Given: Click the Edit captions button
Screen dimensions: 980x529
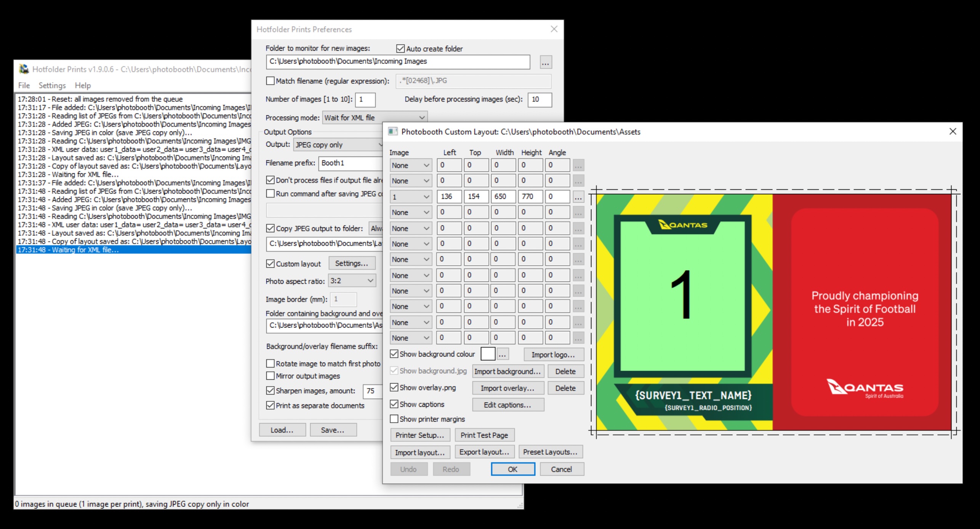Looking at the screenshot, I should [508, 405].
